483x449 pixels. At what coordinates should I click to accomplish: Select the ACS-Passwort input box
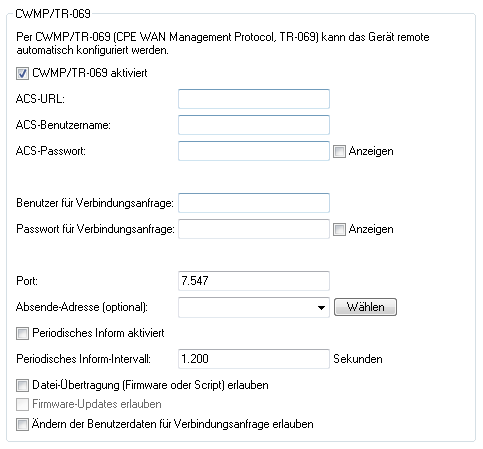pos(254,151)
